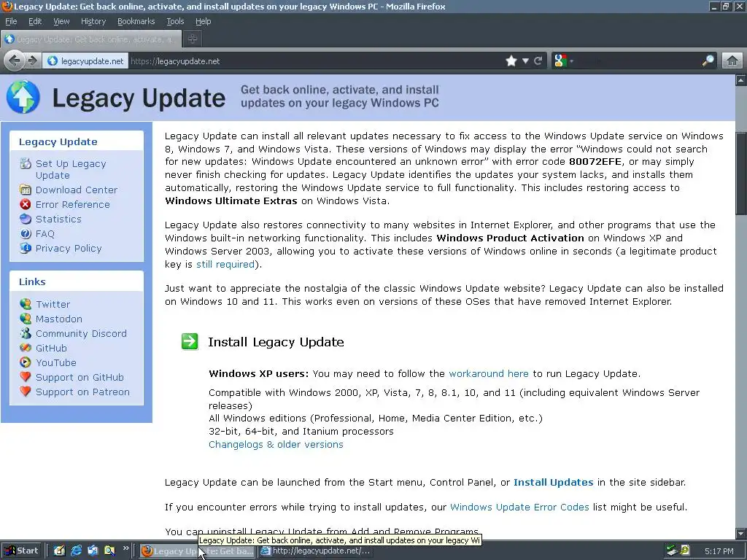Click the heart icon next to Support on Patreon
This screenshot has width=747, height=560.
(x=26, y=392)
